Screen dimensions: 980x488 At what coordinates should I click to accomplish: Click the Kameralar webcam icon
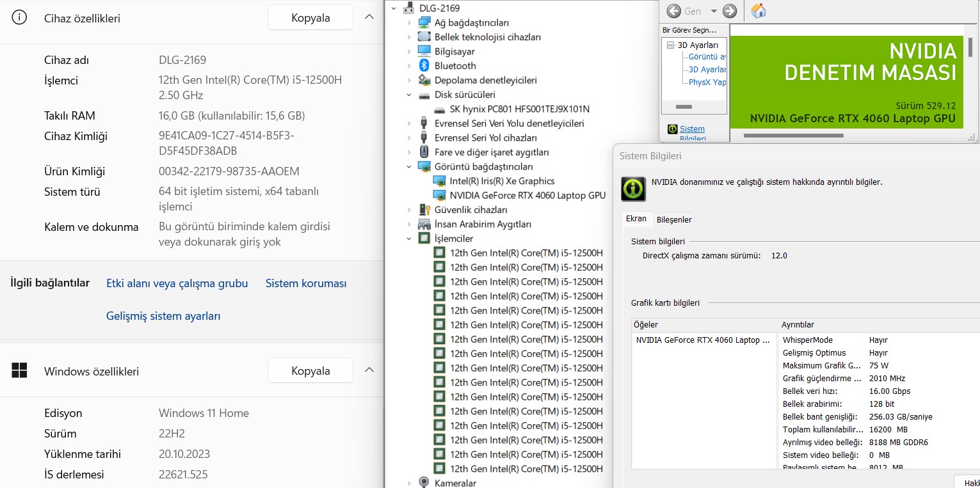click(x=424, y=483)
